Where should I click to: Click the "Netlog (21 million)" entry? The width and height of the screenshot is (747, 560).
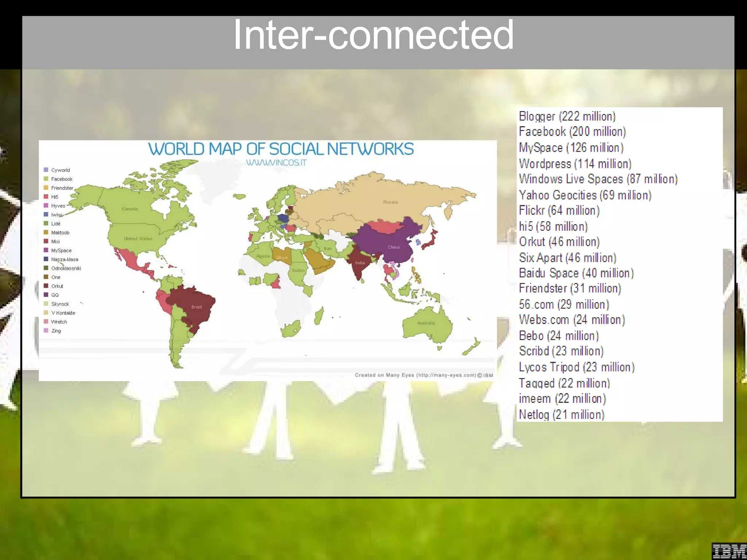[x=562, y=415]
